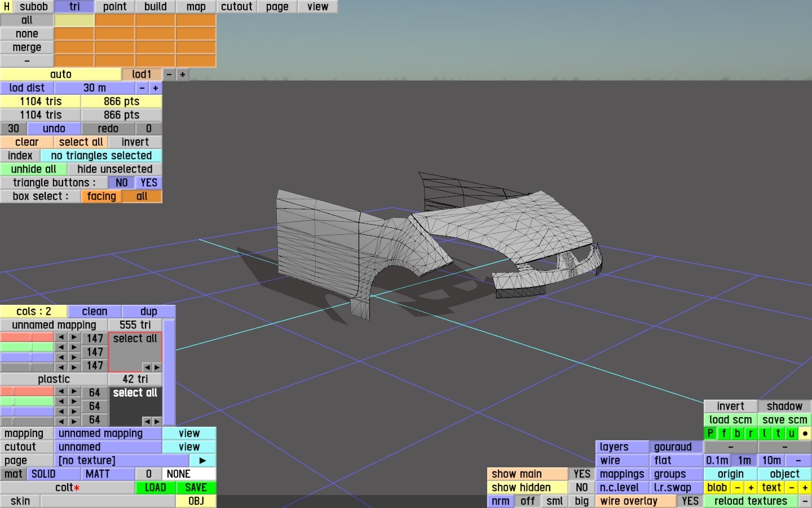Toggle the show main YES button
812x508 pixels.
tap(582, 474)
